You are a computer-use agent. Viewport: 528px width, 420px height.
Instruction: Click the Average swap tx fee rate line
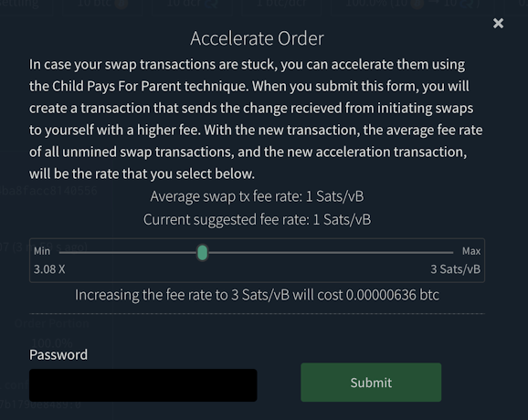(x=257, y=196)
